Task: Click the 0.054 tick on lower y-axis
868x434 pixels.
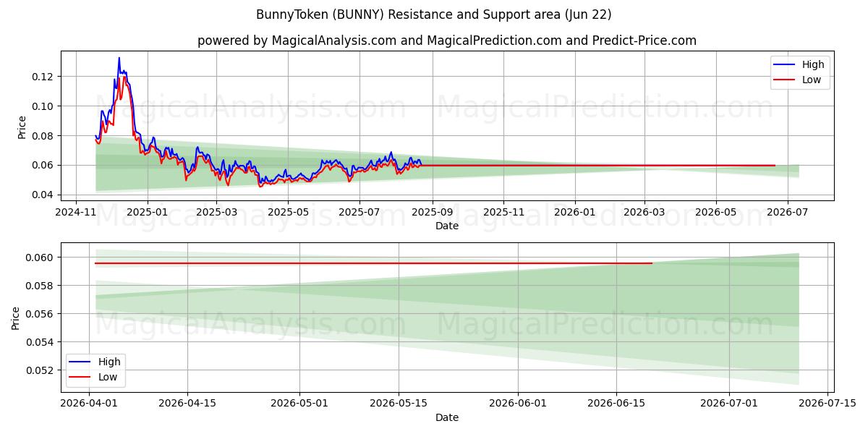Action: click(41, 342)
